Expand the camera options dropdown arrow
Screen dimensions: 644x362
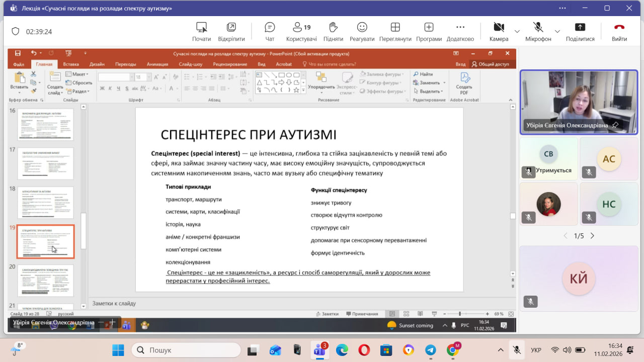click(x=517, y=31)
